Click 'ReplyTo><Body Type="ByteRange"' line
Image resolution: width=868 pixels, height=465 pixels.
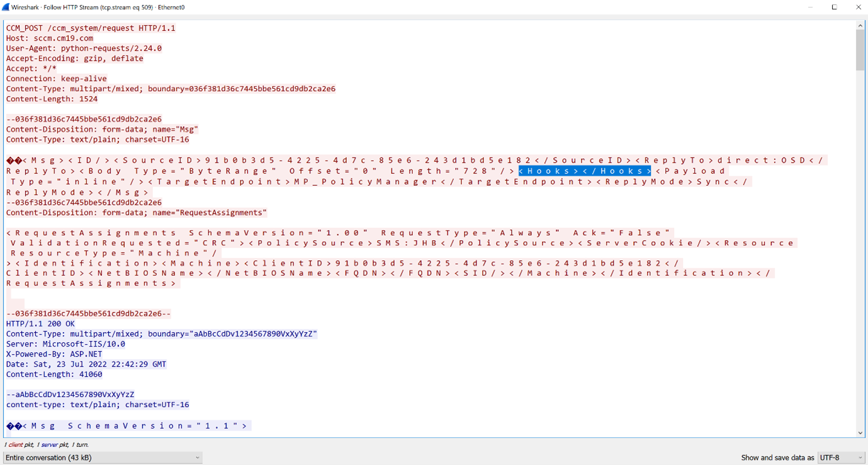(x=366, y=171)
